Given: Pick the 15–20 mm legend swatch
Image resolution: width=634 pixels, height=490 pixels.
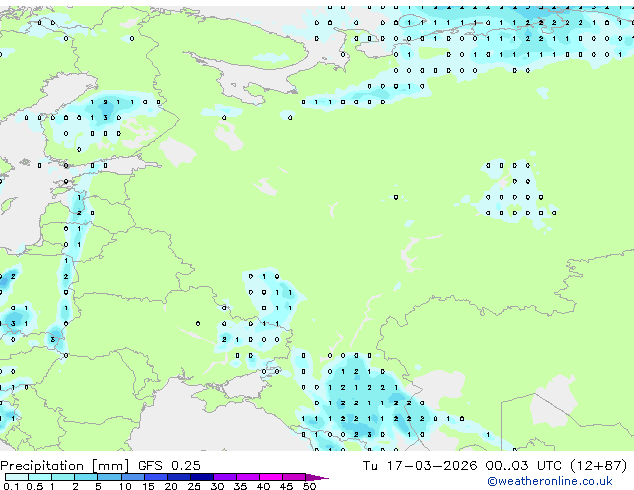Looking at the screenshot, I should (x=155, y=477).
